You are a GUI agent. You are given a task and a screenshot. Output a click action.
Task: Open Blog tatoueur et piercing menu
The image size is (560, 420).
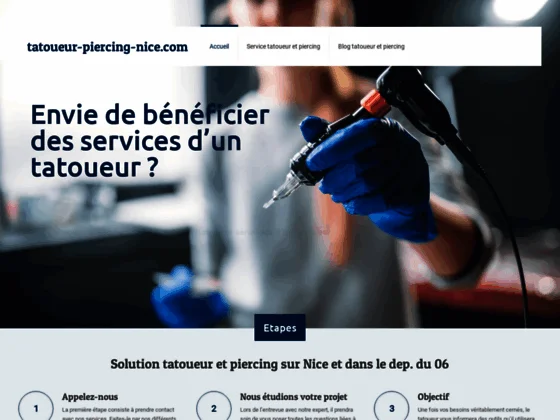pyautogui.click(x=371, y=46)
